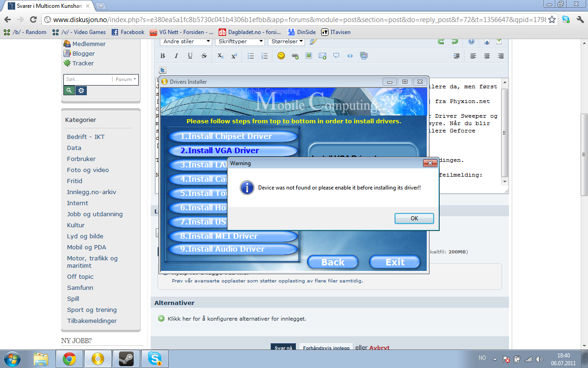Open the Forum search scope dropdown
Screen dimensions: 588x368
126,79
